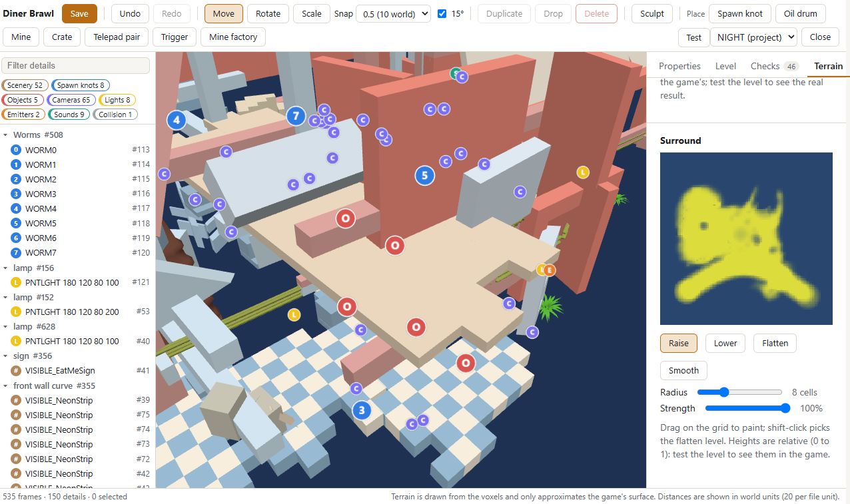Click spawn marker 7 in the viewport

[296, 116]
